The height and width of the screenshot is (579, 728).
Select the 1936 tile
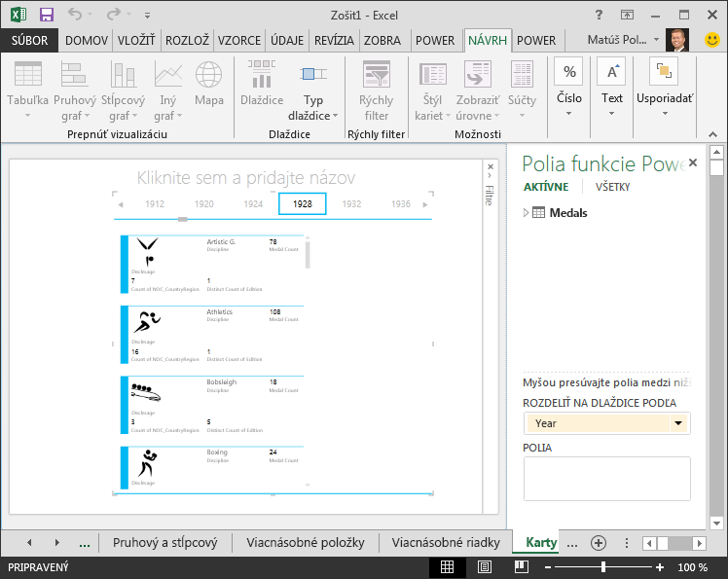pos(401,203)
